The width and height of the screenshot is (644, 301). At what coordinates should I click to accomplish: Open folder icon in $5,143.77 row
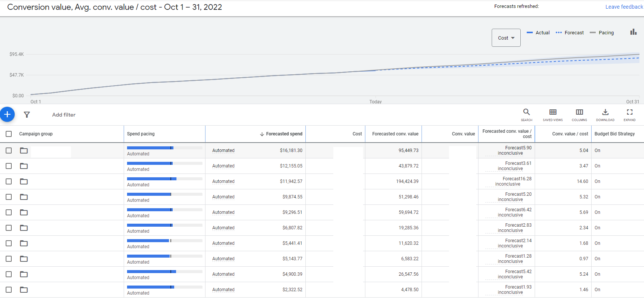pyautogui.click(x=24, y=259)
